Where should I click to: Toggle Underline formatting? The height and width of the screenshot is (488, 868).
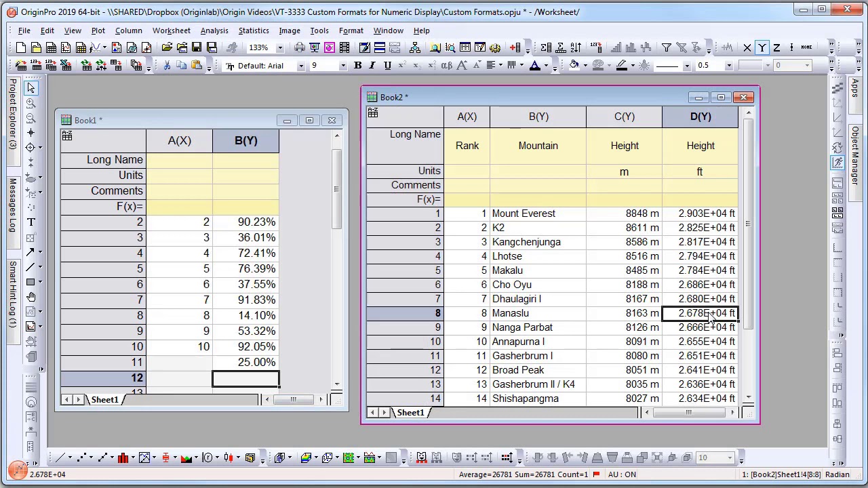387,66
